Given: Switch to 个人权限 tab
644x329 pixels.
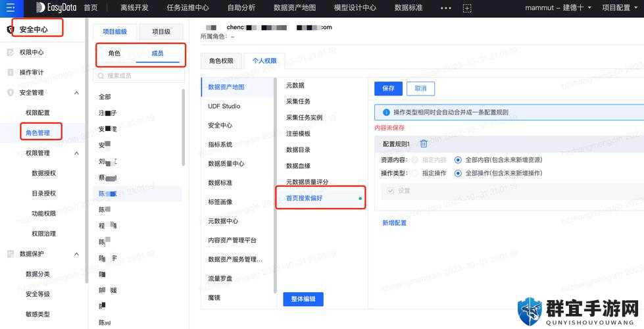Looking at the screenshot, I should [264, 61].
